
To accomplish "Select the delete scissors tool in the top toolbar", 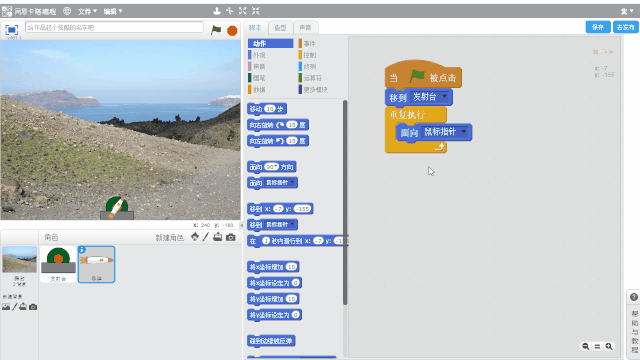I will coord(230,11).
